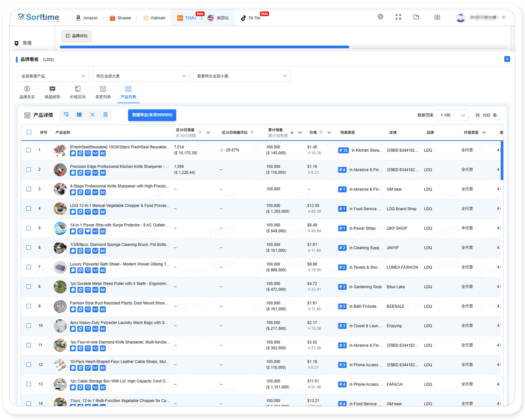Viewport: 525px width, 420px height.
Task: Click the trash delete icon
Action: (x=105, y=115)
